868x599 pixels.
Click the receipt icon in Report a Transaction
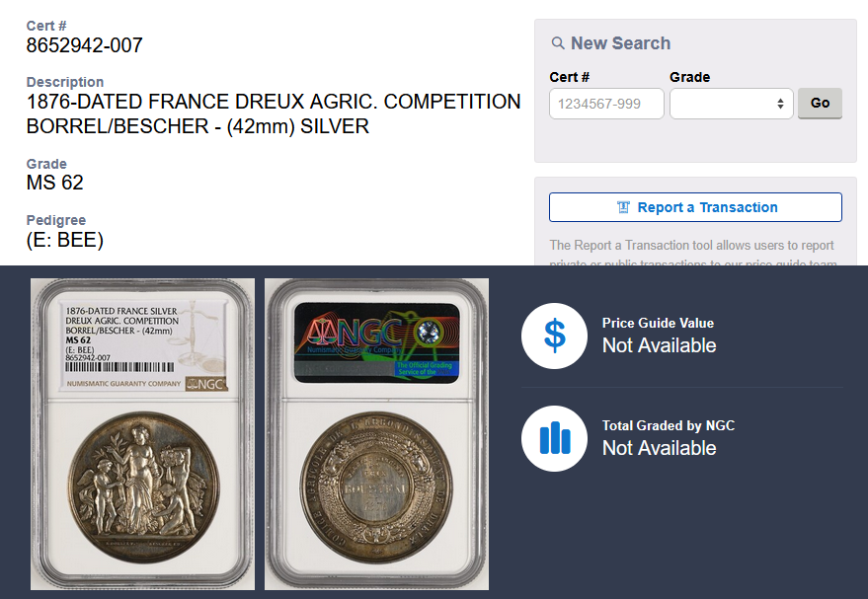tap(623, 207)
